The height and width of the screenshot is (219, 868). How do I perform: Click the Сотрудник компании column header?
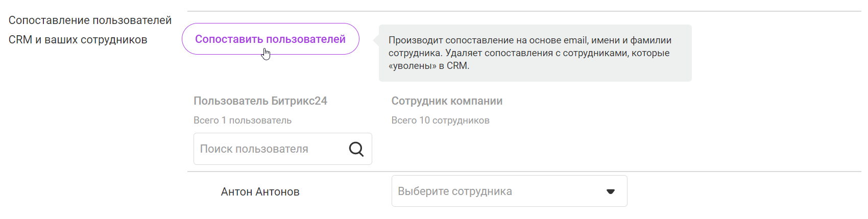point(447,101)
